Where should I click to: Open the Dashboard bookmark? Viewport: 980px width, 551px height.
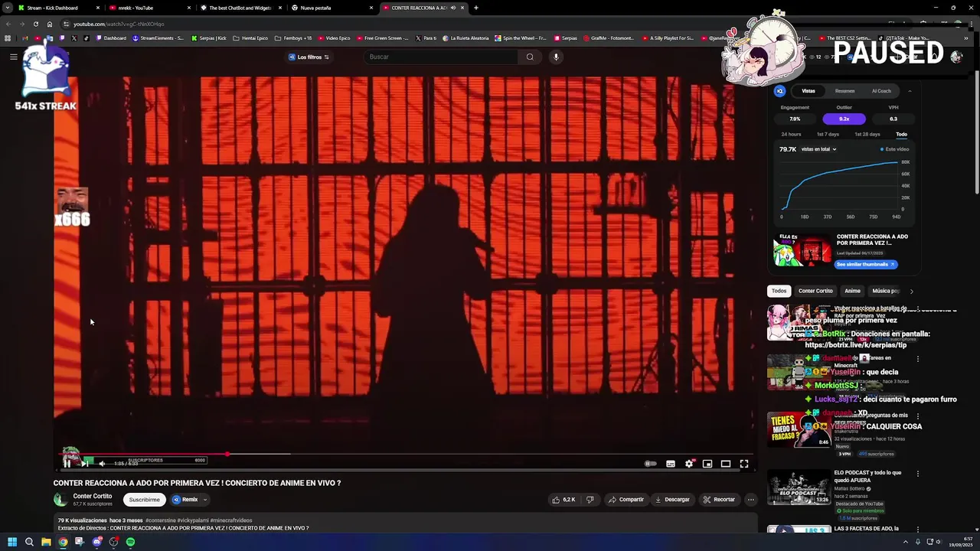(x=111, y=38)
